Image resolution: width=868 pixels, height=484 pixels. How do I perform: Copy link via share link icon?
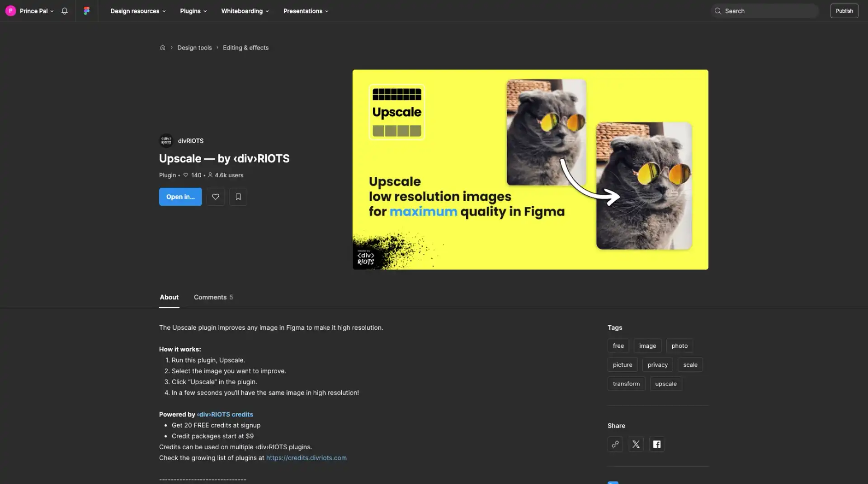pos(615,444)
